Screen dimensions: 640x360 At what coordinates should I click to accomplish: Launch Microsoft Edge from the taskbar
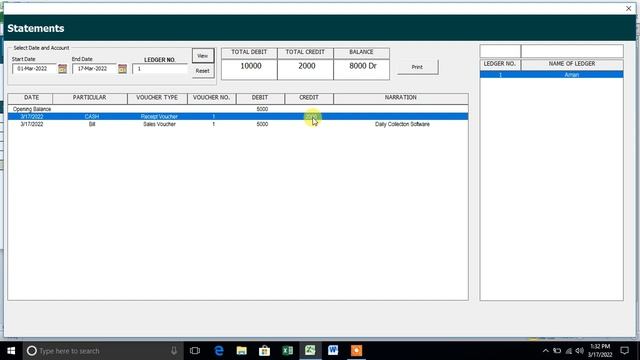click(219, 351)
